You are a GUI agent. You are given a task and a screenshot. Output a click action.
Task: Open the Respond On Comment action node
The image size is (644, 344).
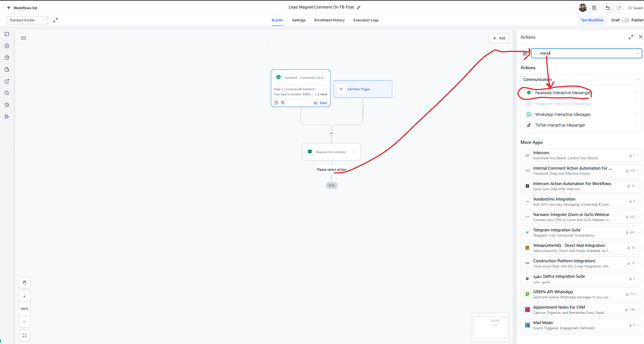pyautogui.click(x=332, y=152)
